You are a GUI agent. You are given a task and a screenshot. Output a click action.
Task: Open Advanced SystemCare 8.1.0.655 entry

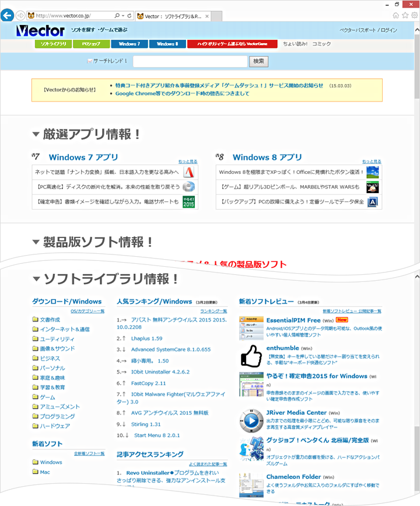pos(171,350)
